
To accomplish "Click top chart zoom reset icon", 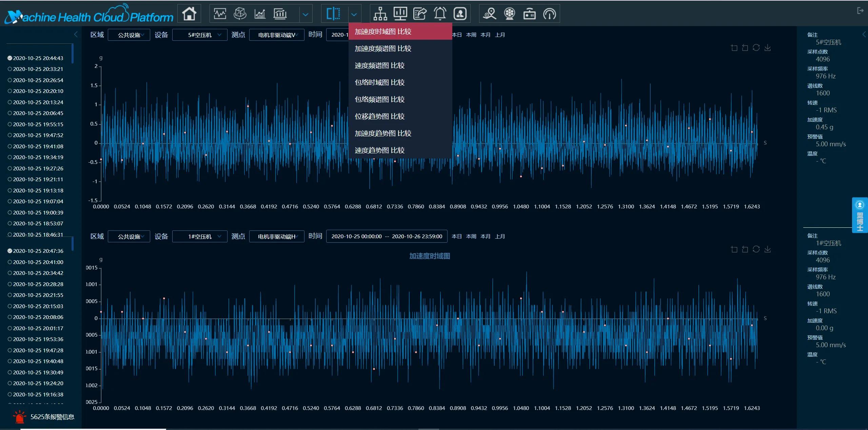I will 745,48.
